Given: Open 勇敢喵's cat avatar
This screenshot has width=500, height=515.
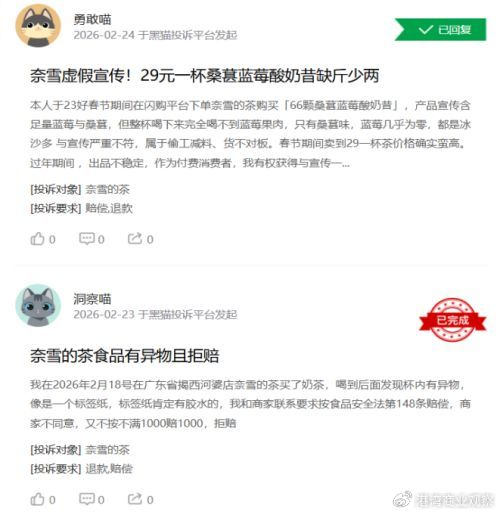Looking at the screenshot, I should point(38,26).
